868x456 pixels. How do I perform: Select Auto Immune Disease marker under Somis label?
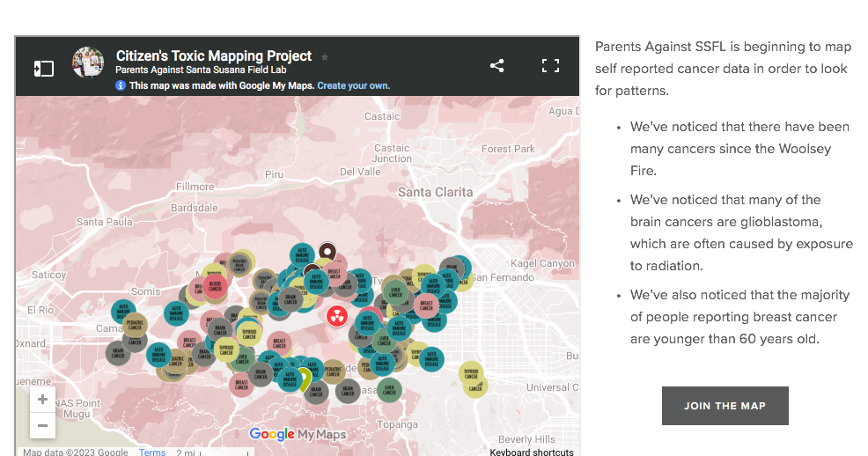click(x=177, y=313)
